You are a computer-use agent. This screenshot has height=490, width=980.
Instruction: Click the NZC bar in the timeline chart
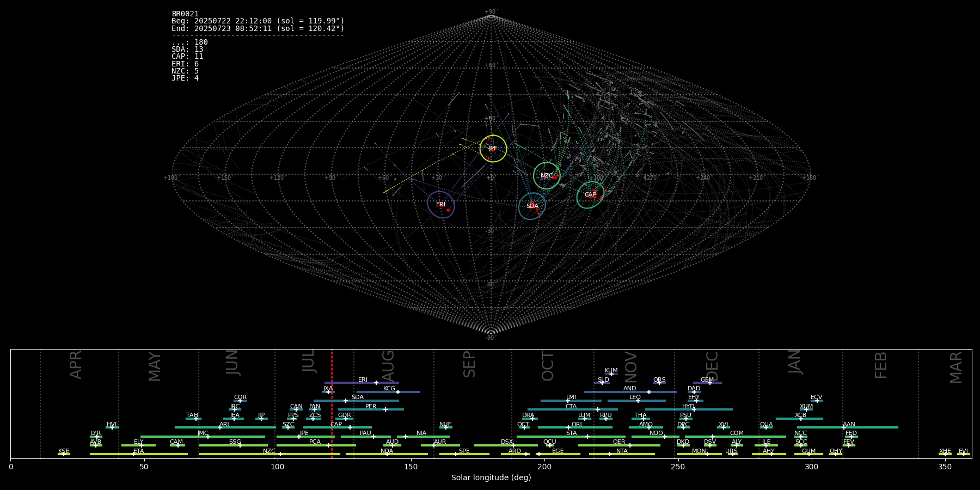(269, 454)
